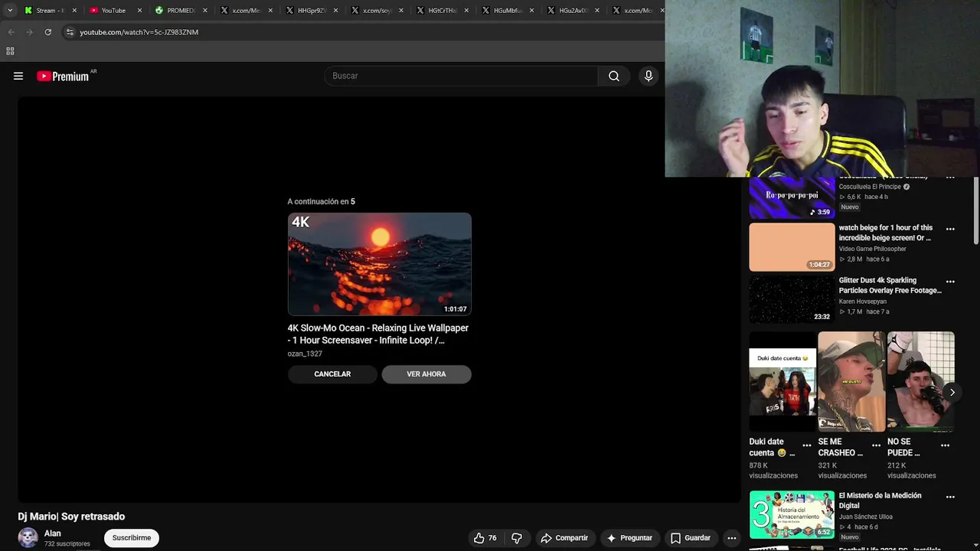This screenshot has width=980, height=551.
Task: Open Alan channel avatar
Action: [28, 537]
